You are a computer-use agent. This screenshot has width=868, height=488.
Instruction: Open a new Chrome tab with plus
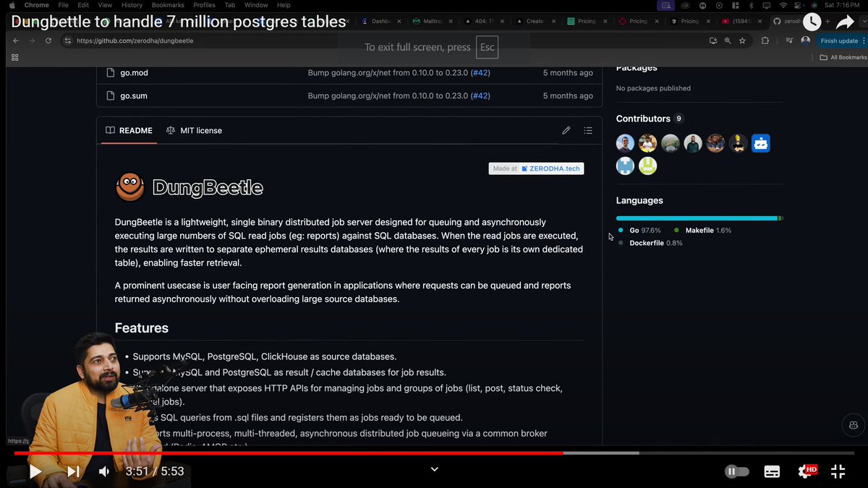click(x=828, y=22)
